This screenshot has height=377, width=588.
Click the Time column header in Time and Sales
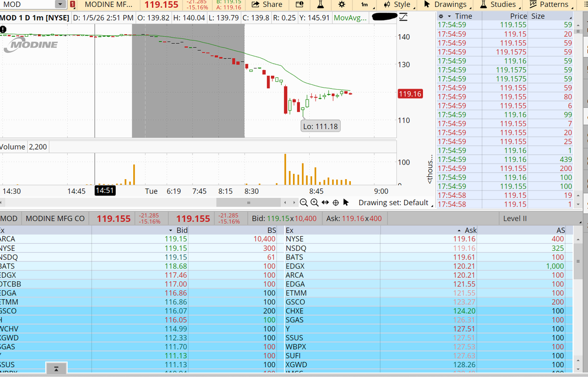coord(464,16)
